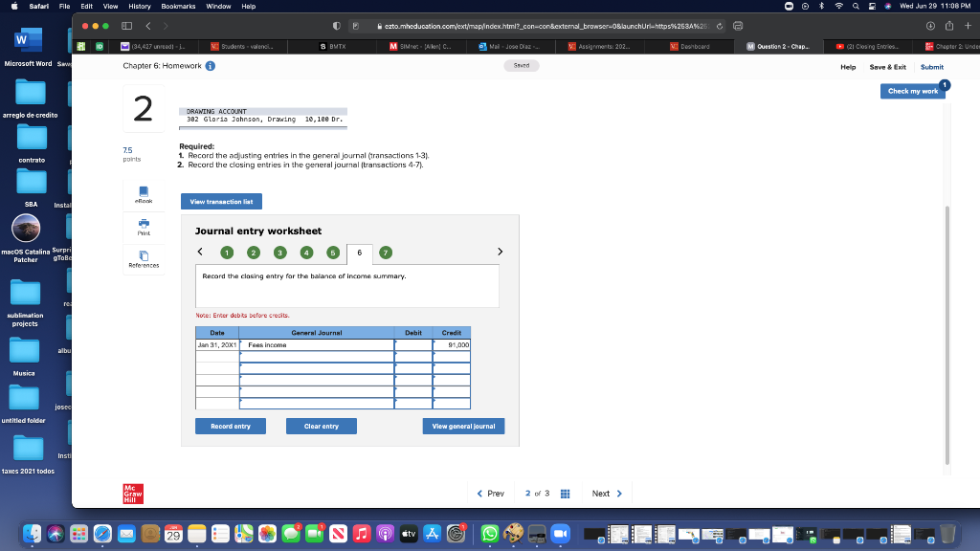The height and width of the screenshot is (551, 980).
Task: Click Save & Exit link
Action: (x=887, y=67)
